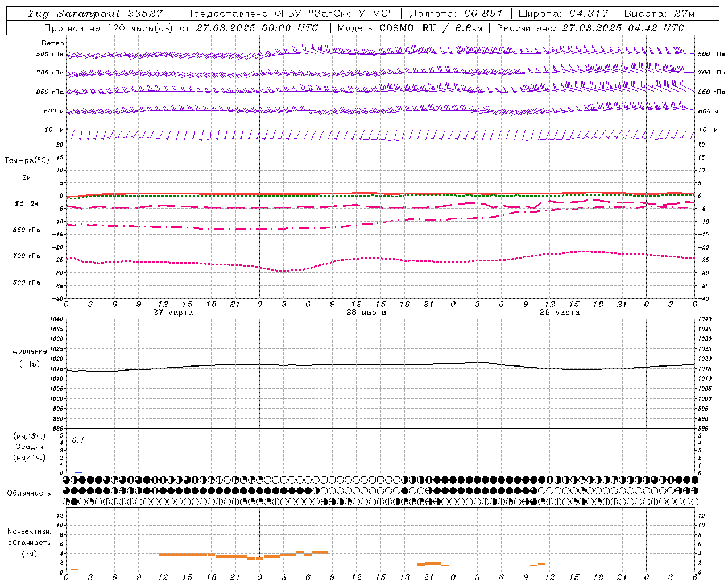This screenshot has height=582, width=728.
Task: Click the Облачность row label
Action: pos(29,493)
